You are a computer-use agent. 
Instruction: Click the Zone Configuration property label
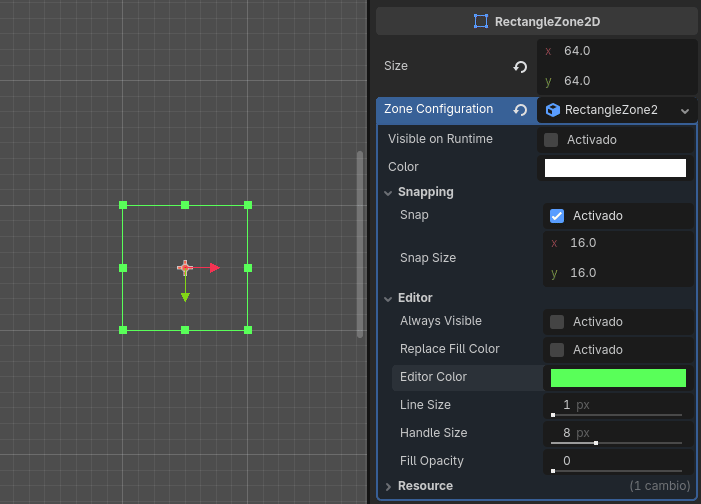pyautogui.click(x=439, y=109)
